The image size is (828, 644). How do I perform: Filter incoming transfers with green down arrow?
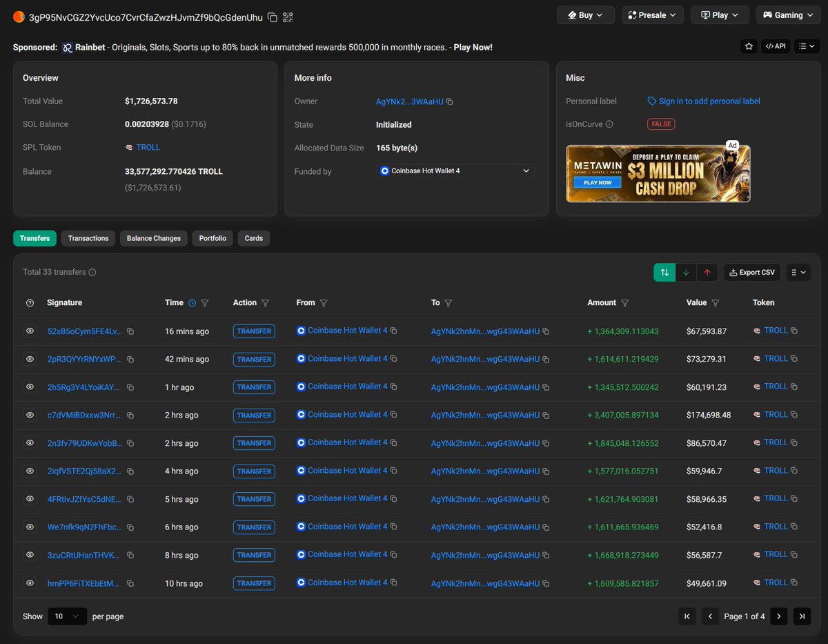(x=686, y=272)
